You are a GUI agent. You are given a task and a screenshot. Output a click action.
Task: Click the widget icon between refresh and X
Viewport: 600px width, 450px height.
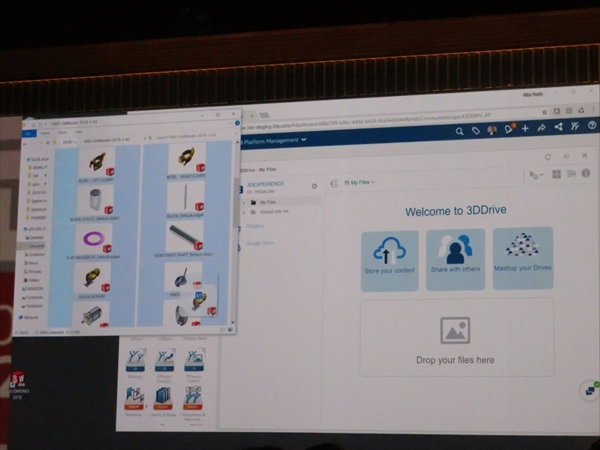click(x=566, y=156)
